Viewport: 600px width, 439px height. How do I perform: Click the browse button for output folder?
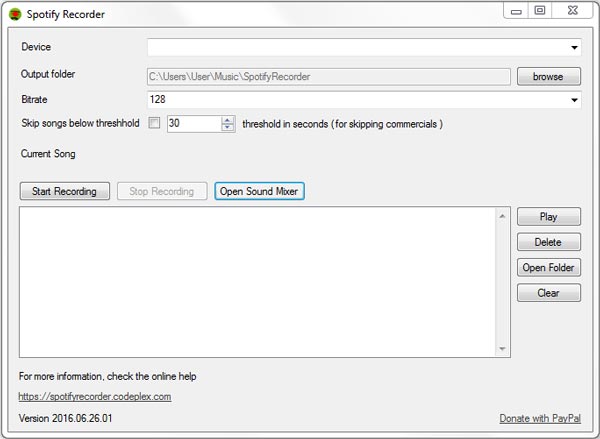pyautogui.click(x=548, y=77)
